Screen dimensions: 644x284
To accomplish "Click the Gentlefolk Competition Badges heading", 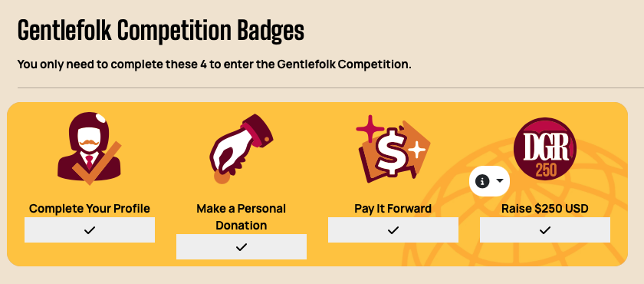I will 161,31.
